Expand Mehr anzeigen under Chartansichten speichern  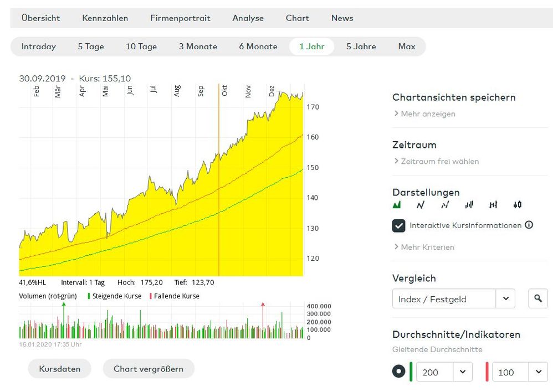click(424, 114)
